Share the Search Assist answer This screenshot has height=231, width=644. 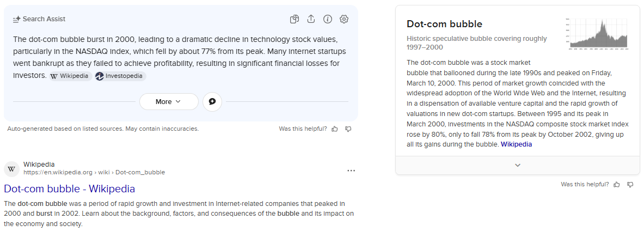pyautogui.click(x=311, y=19)
